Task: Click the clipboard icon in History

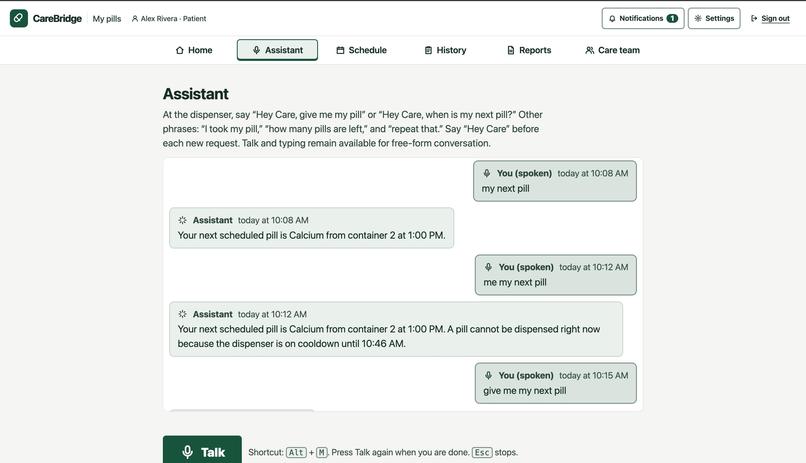Action: click(428, 50)
